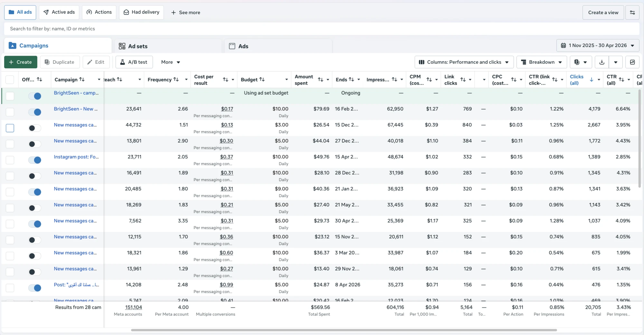Click Create a view button

(603, 13)
